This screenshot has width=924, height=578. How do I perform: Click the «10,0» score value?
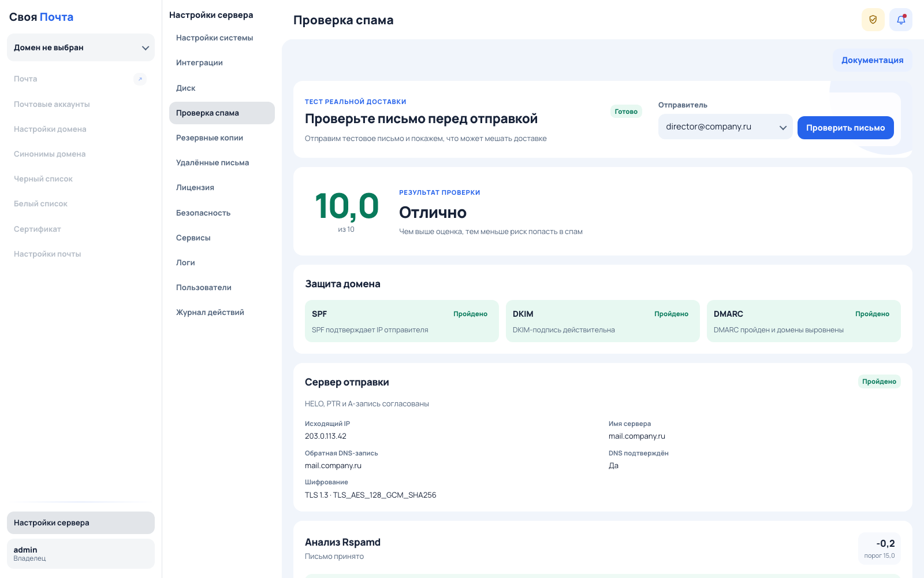coord(346,206)
